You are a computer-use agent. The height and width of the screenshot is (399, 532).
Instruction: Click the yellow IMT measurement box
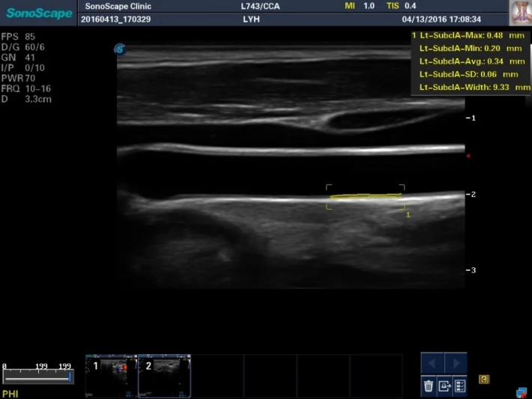(x=365, y=197)
